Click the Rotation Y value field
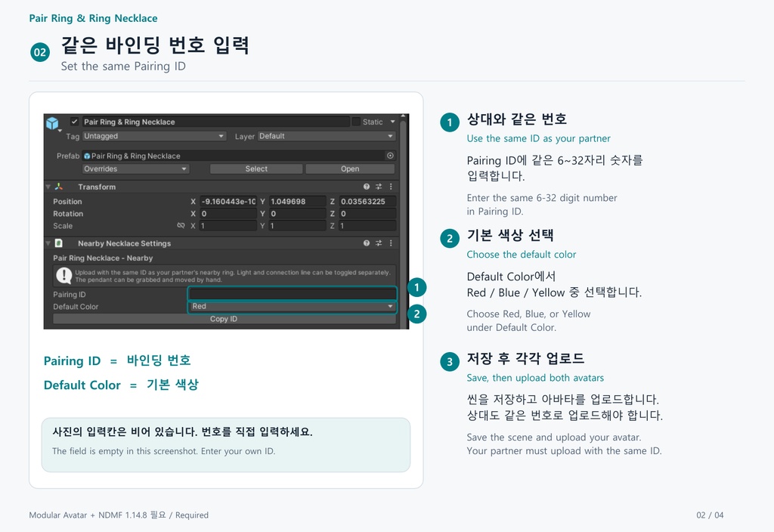774x532 pixels. click(298, 214)
